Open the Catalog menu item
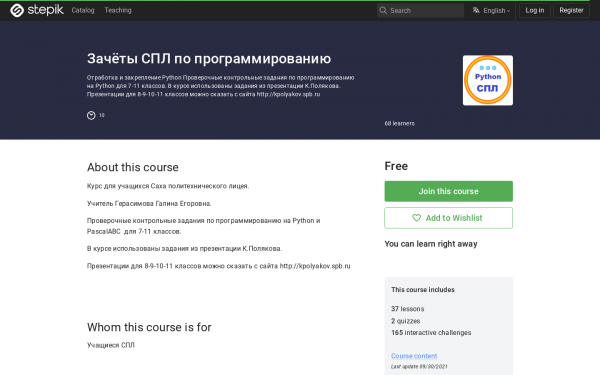 (83, 10)
